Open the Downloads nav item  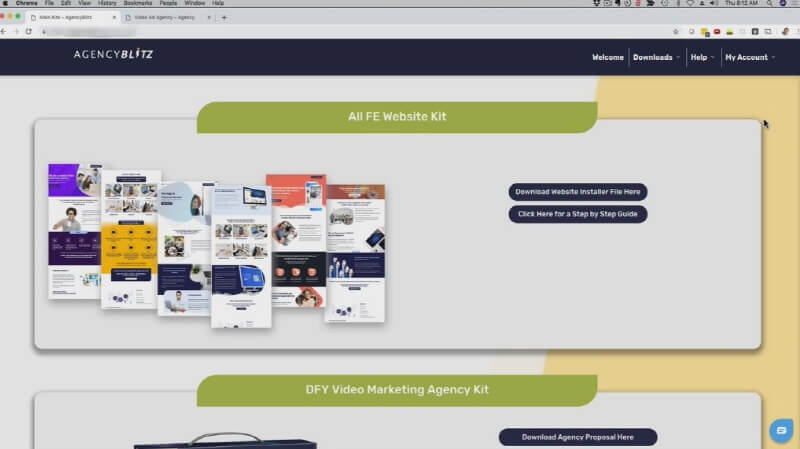click(653, 57)
